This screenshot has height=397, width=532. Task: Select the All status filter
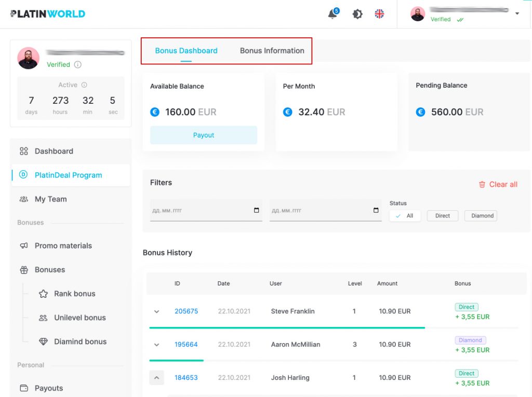pos(405,216)
